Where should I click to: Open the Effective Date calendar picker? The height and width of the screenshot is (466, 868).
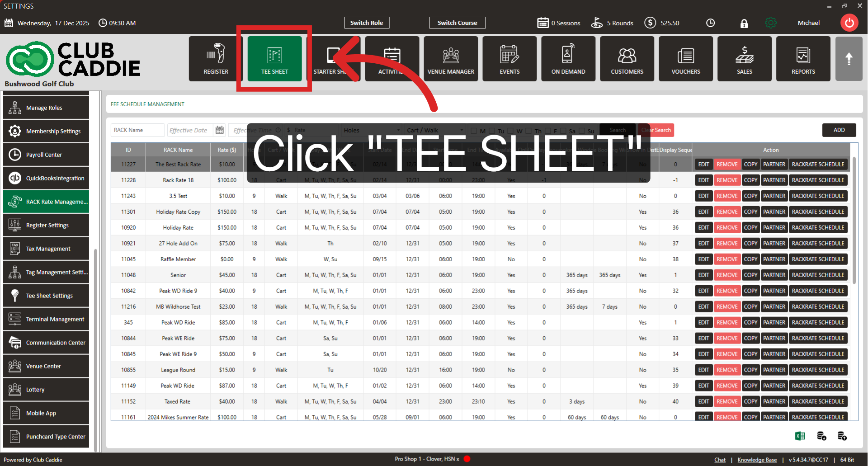pos(220,130)
